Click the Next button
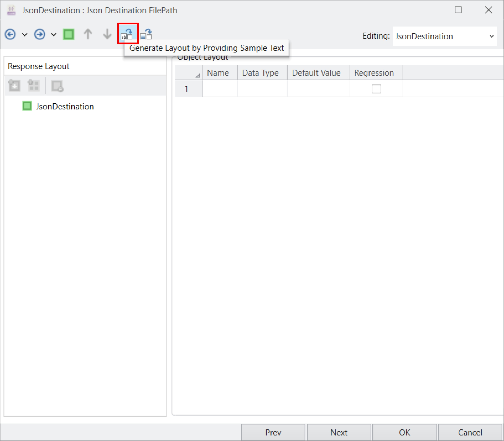 tap(339, 432)
